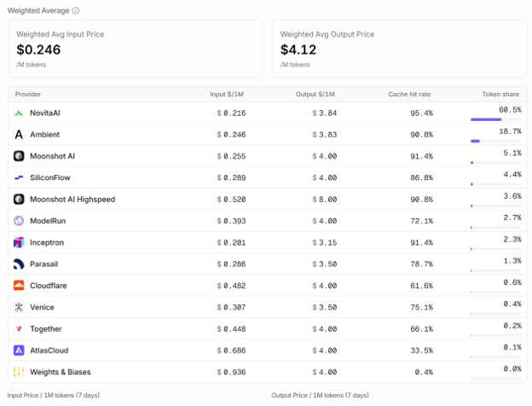Click the Cloudflare provider logo
The height and width of the screenshot is (406, 532).
coord(19,286)
